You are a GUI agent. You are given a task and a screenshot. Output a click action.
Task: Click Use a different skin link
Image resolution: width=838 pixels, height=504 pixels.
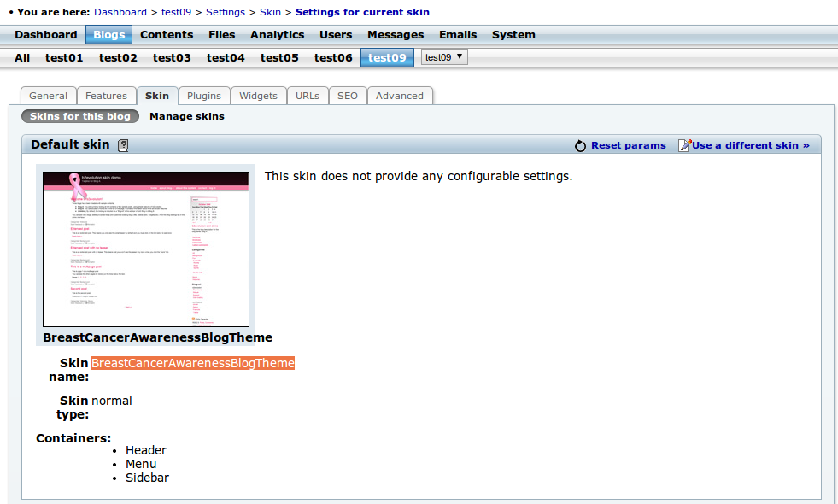pyautogui.click(x=751, y=145)
